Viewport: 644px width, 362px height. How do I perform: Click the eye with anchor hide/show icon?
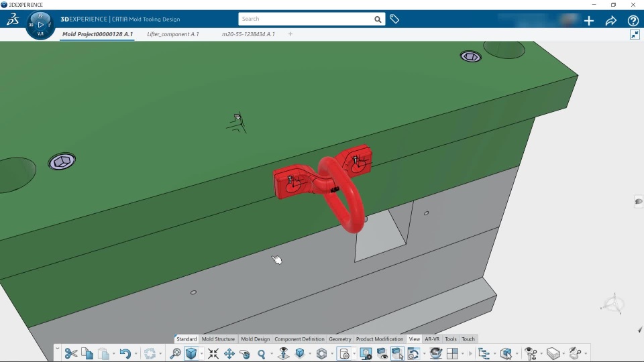tap(531, 353)
